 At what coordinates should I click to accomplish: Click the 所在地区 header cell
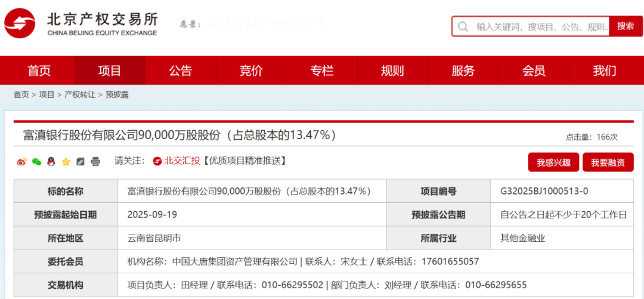point(66,238)
